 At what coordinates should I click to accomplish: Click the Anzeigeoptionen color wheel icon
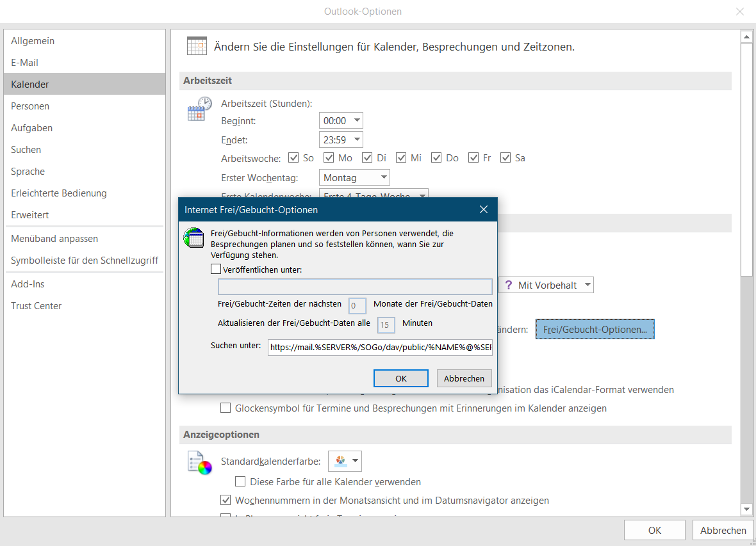(199, 462)
